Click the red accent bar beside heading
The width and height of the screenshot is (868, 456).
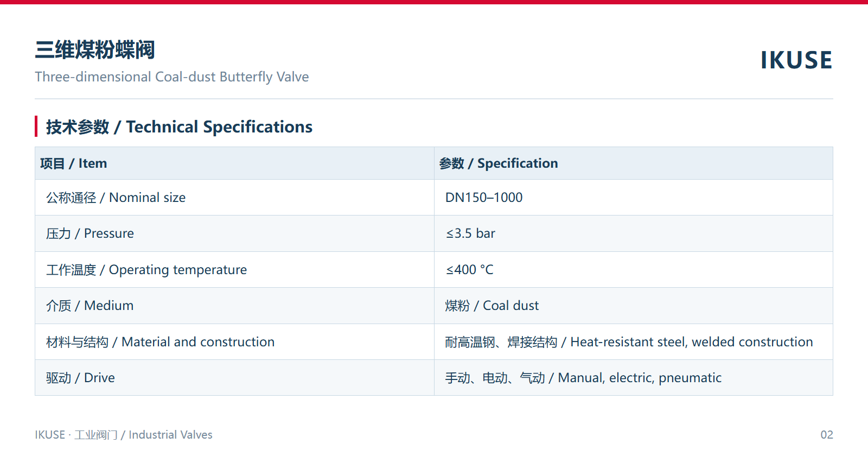click(36, 126)
